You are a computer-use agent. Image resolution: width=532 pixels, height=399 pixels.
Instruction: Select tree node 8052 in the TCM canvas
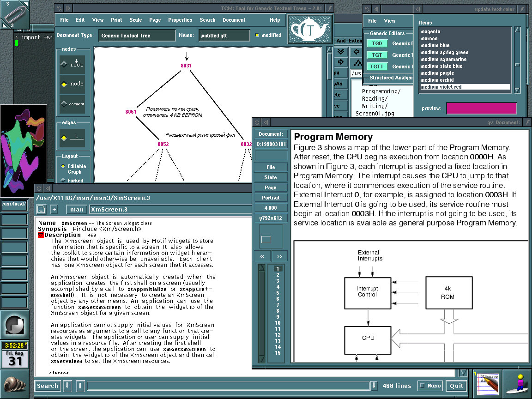pos(163,144)
